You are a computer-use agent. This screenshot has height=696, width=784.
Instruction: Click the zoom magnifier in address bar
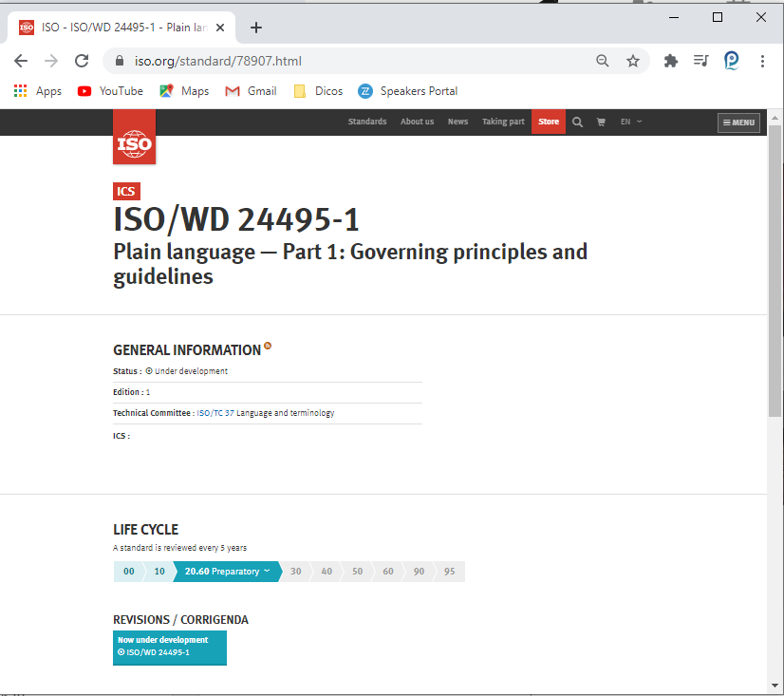coord(603,61)
